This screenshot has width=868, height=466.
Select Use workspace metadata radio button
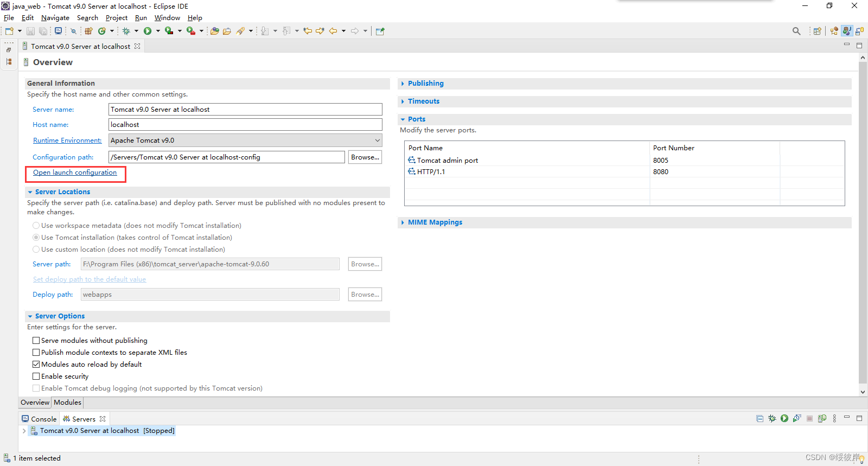tap(36, 225)
